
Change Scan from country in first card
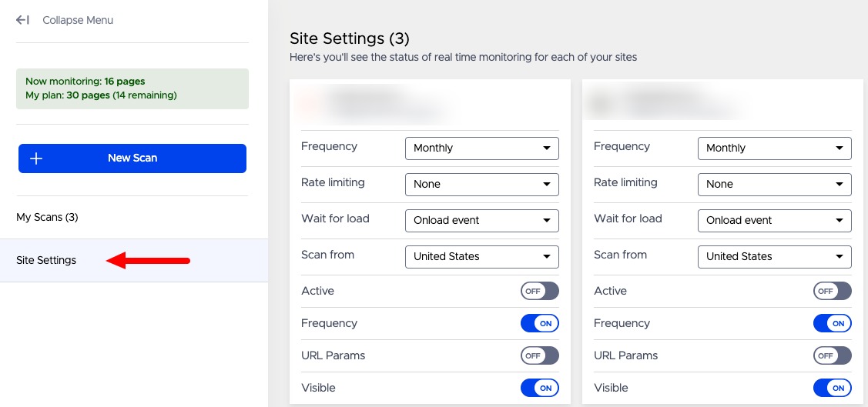click(x=481, y=256)
